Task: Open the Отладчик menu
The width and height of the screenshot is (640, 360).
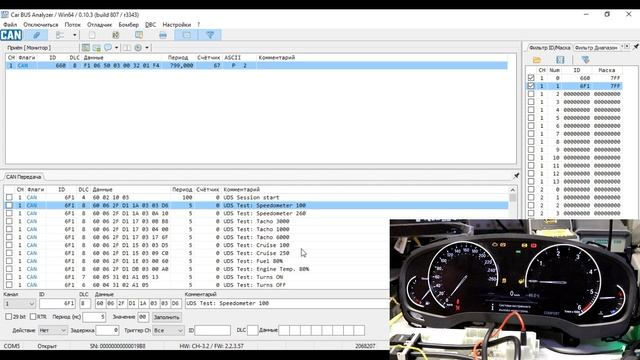Action: point(100,24)
